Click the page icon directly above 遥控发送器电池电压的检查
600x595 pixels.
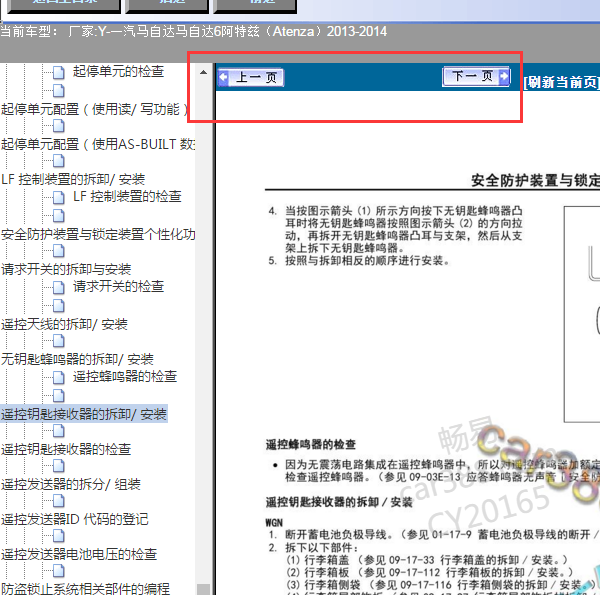point(59,536)
